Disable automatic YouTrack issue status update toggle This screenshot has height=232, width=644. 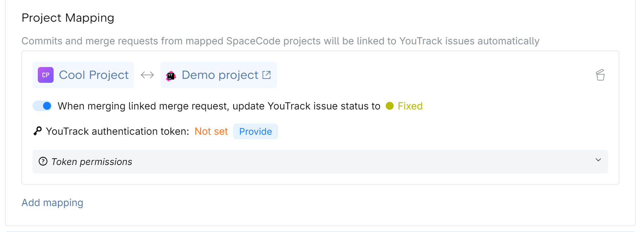(x=42, y=106)
